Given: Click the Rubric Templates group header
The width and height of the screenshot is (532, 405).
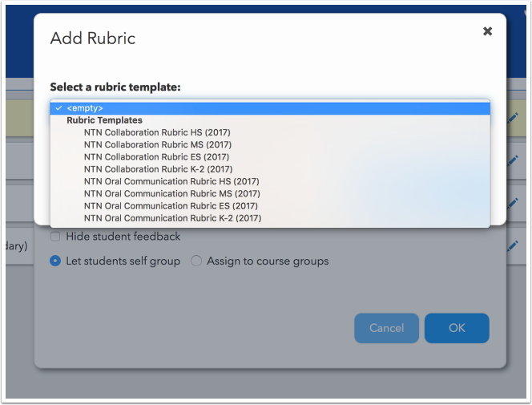Looking at the screenshot, I should [104, 120].
